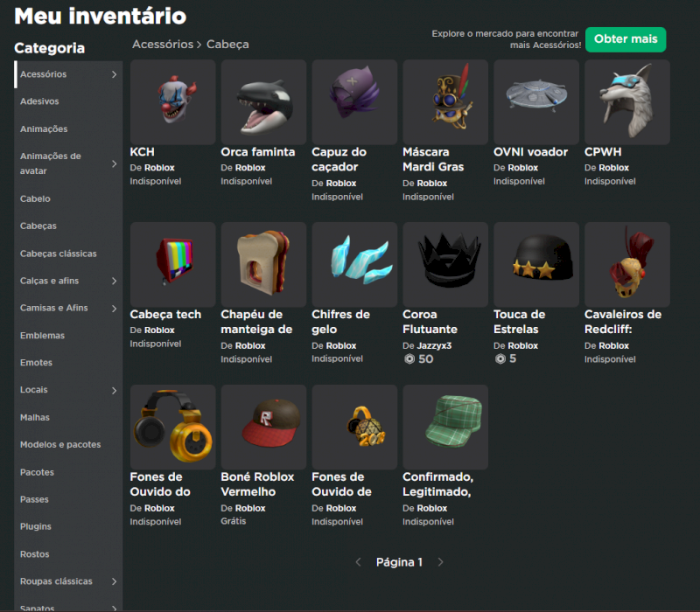700x612 pixels.
Task: Click the Robux icon beside price 50
Action: 409,359
